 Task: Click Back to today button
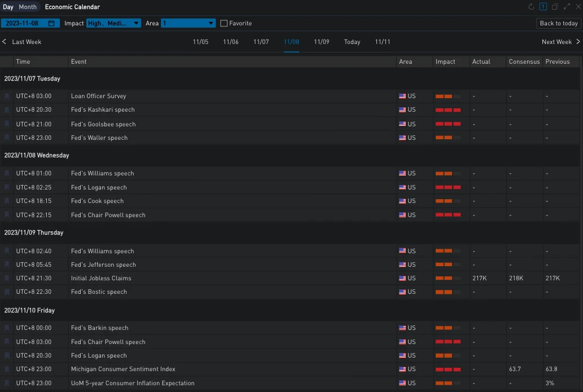[558, 24]
